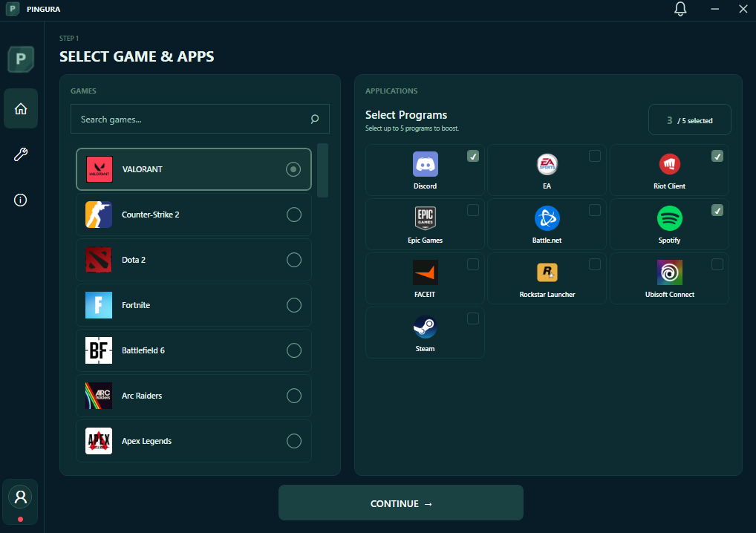
Task: Click the 3 / 5 selected counter
Action: (689, 120)
